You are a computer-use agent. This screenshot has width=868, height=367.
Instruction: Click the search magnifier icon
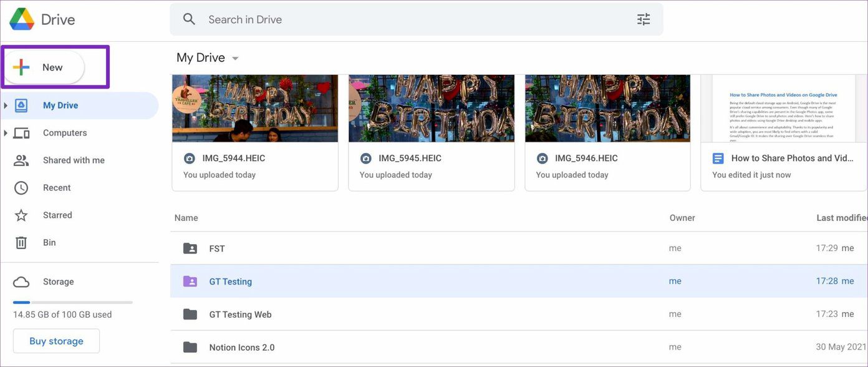[190, 19]
